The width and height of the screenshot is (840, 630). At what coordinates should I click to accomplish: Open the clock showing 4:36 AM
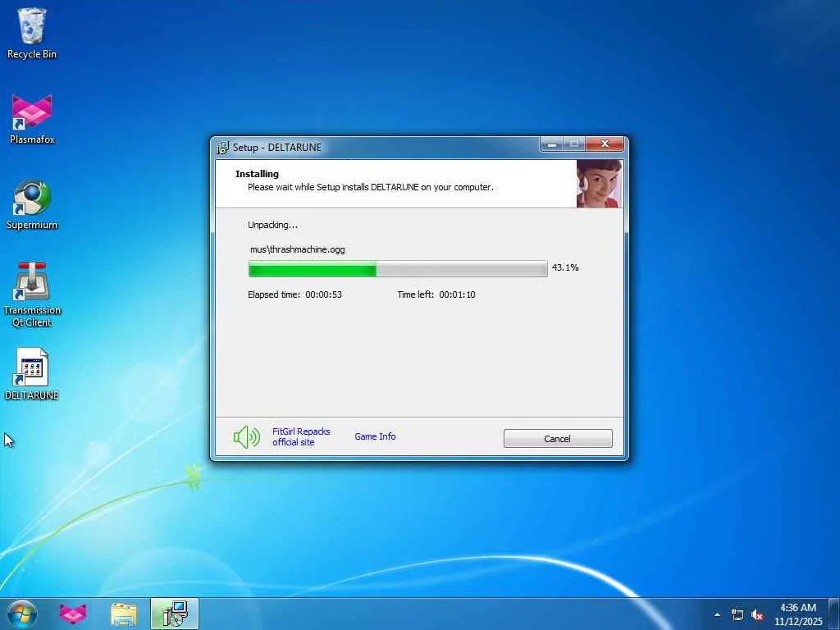[798, 614]
